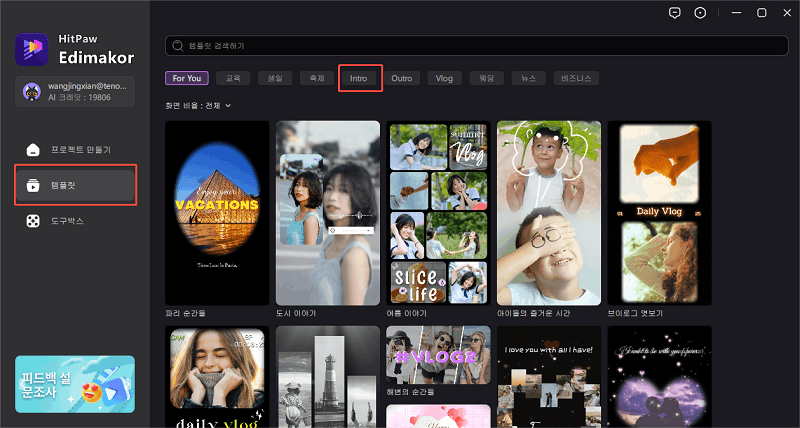Open the Daily Vlog 브이로그 엿보기 template

click(659, 212)
